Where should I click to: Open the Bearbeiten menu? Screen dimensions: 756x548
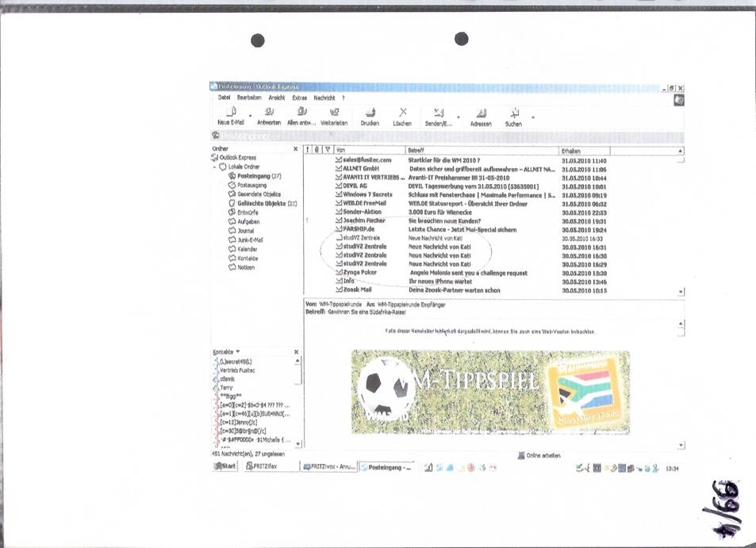(x=249, y=98)
